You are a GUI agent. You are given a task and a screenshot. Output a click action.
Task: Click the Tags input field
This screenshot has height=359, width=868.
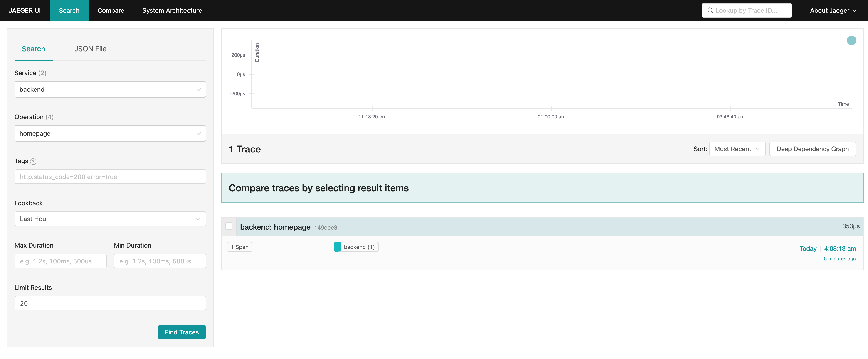point(110,177)
